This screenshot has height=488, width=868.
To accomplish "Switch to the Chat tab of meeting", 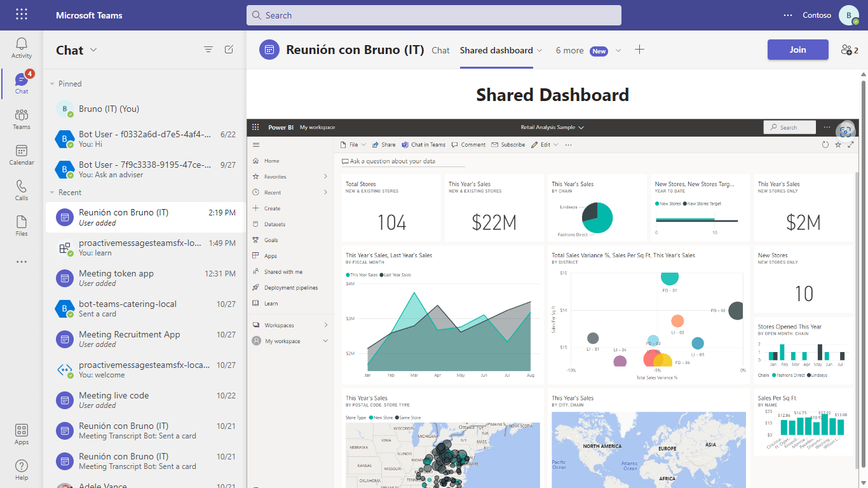I will point(440,50).
